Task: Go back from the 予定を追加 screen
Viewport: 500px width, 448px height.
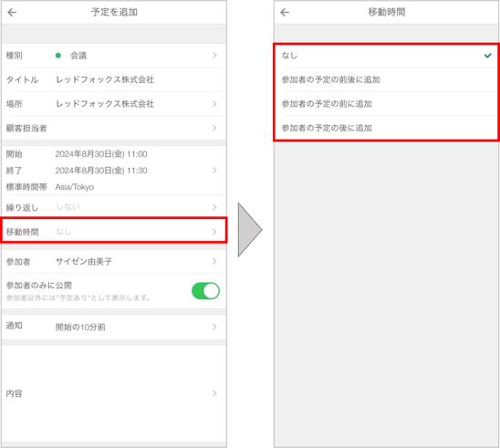Action: point(12,13)
